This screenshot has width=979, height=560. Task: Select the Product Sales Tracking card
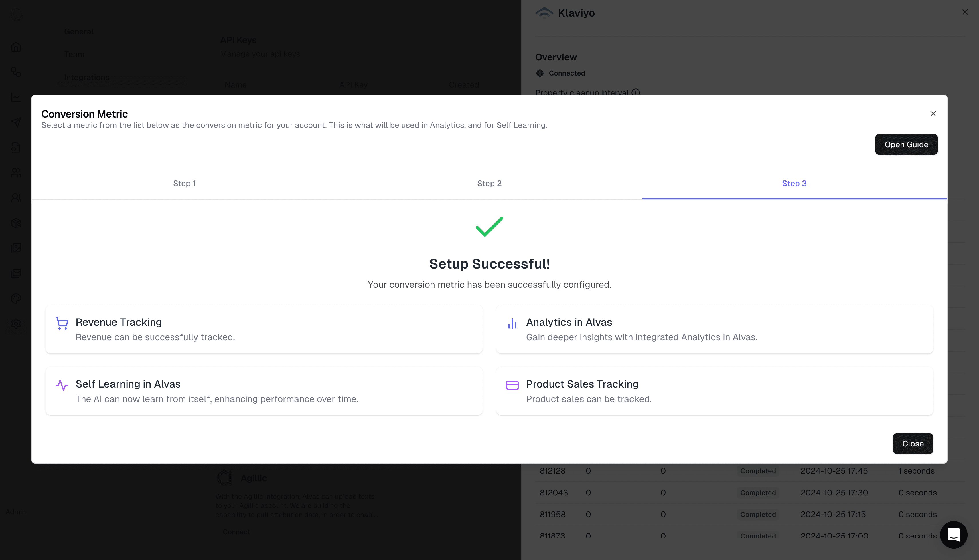click(x=714, y=391)
